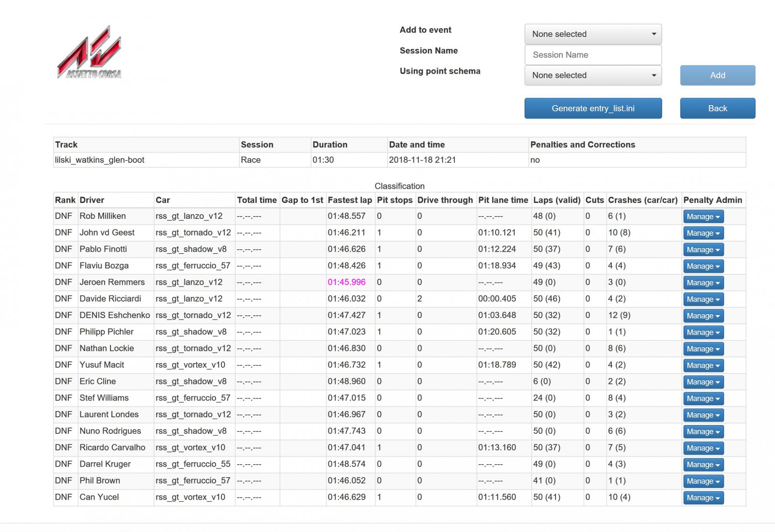Click the purple fastest lap time 01:45.996
Screen dimensions: 775x532
(347, 282)
